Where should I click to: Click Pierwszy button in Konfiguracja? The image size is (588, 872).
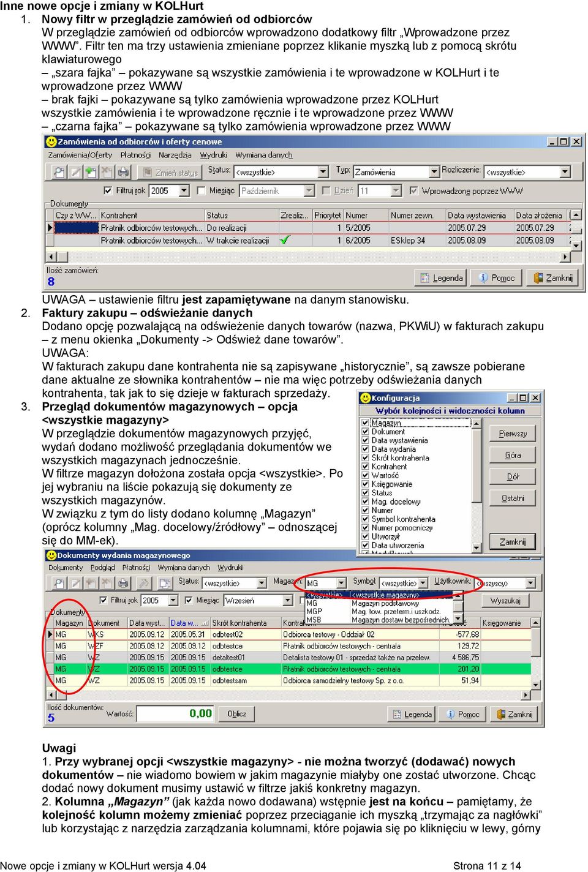coord(513,434)
